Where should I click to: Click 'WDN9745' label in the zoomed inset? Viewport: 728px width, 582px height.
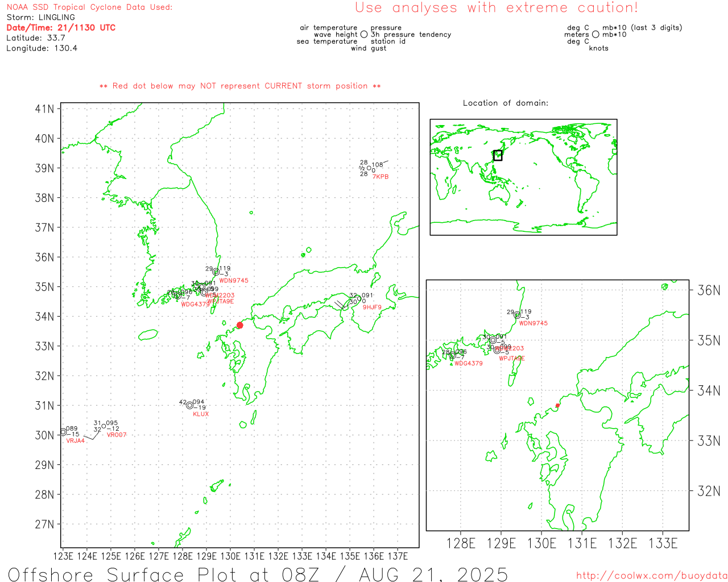coord(533,323)
